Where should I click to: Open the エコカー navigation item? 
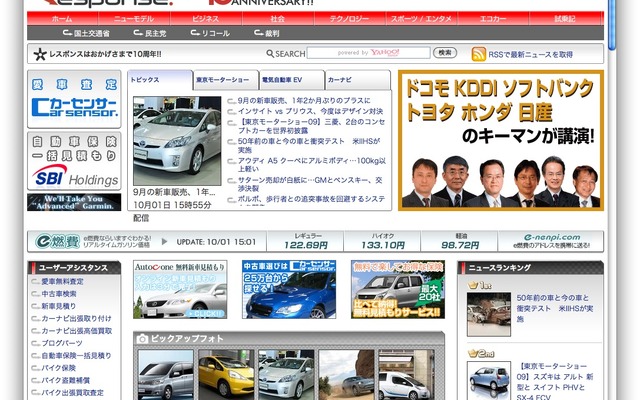click(x=493, y=19)
